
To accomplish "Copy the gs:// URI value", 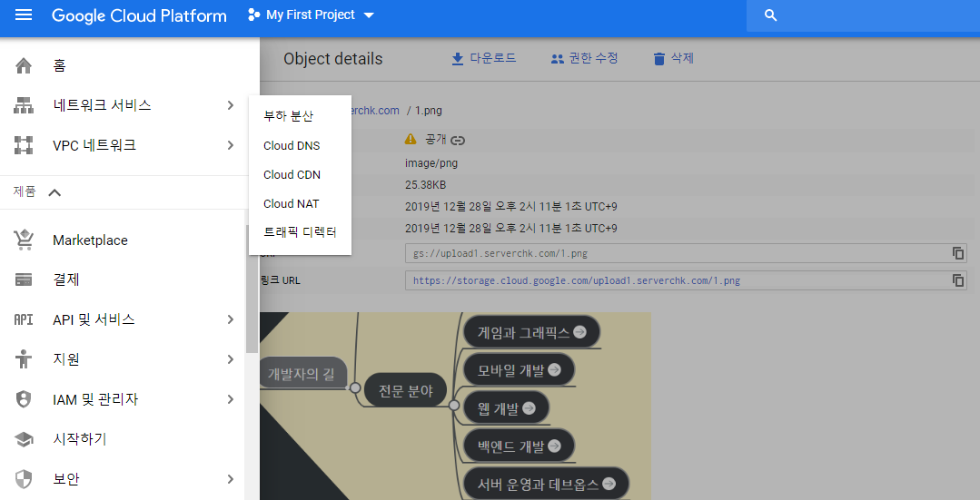I will pos(958,253).
